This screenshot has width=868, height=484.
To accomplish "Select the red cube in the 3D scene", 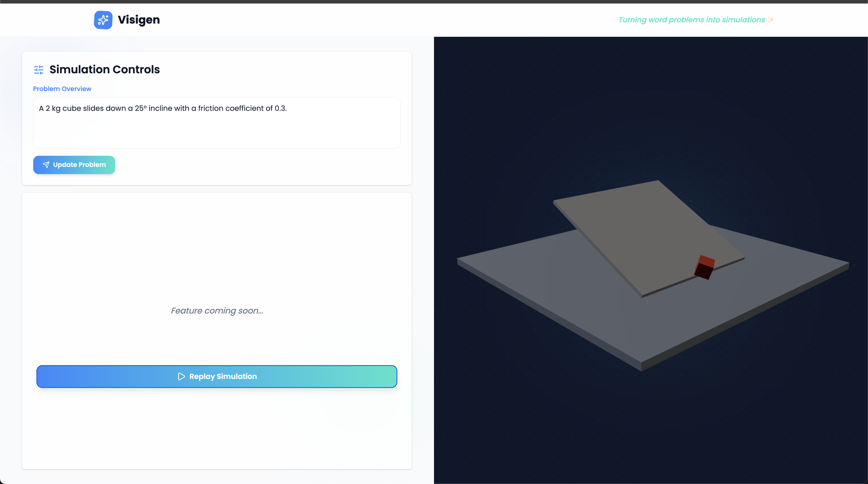I will (705, 267).
